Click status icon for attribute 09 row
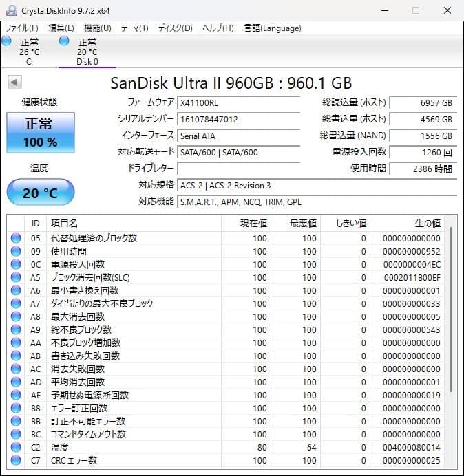Viewport: 464px width, 476px height. tap(16, 251)
